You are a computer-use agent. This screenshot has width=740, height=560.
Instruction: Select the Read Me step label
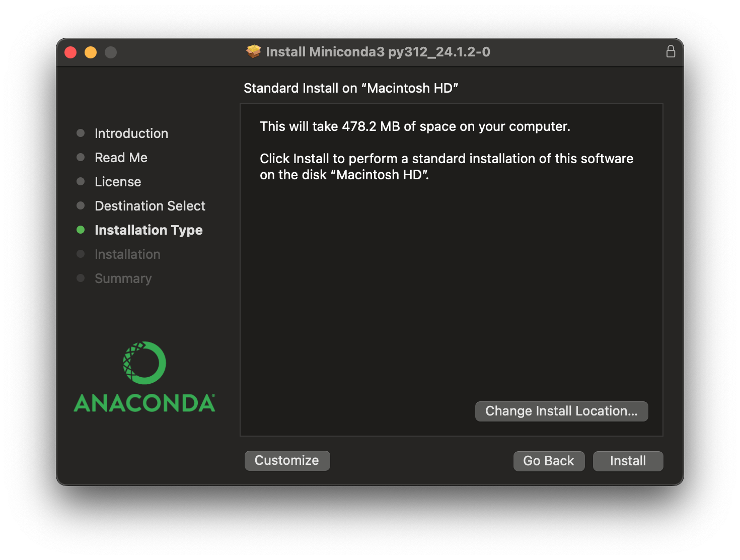pos(121,158)
